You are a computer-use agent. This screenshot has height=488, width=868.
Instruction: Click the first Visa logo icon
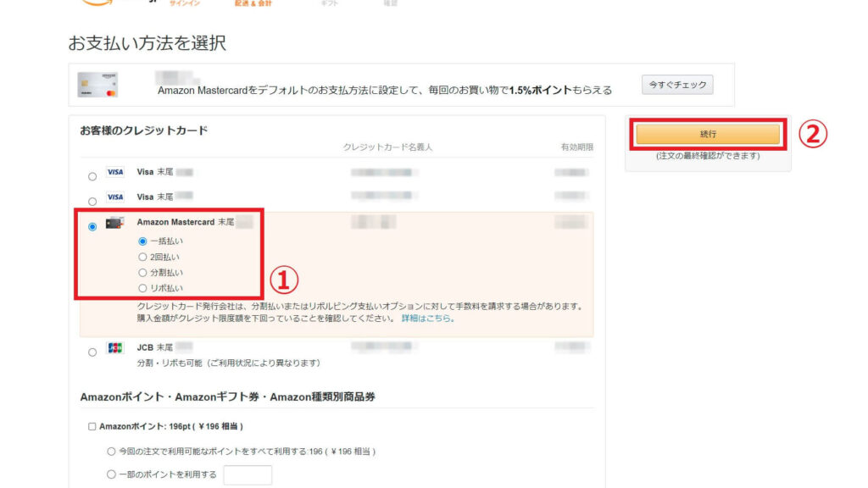pyautogui.click(x=115, y=172)
